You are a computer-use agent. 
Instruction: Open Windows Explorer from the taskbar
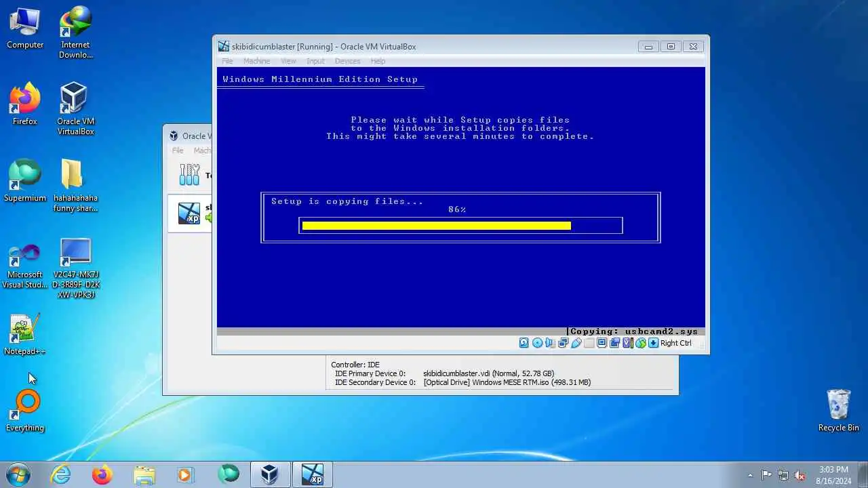pos(144,474)
